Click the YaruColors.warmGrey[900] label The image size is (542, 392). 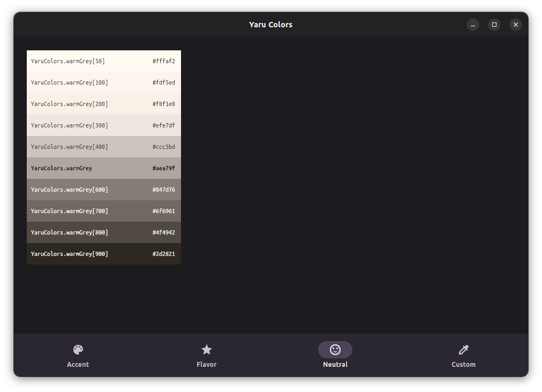pyautogui.click(x=70, y=254)
